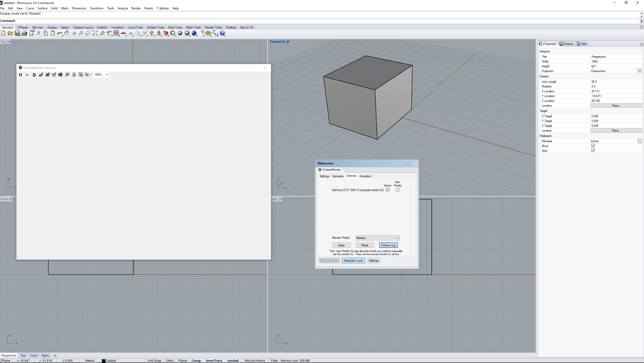Click the padlock icon in Octane viewport
Screen dimensions: 644x363
click(74, 75)
